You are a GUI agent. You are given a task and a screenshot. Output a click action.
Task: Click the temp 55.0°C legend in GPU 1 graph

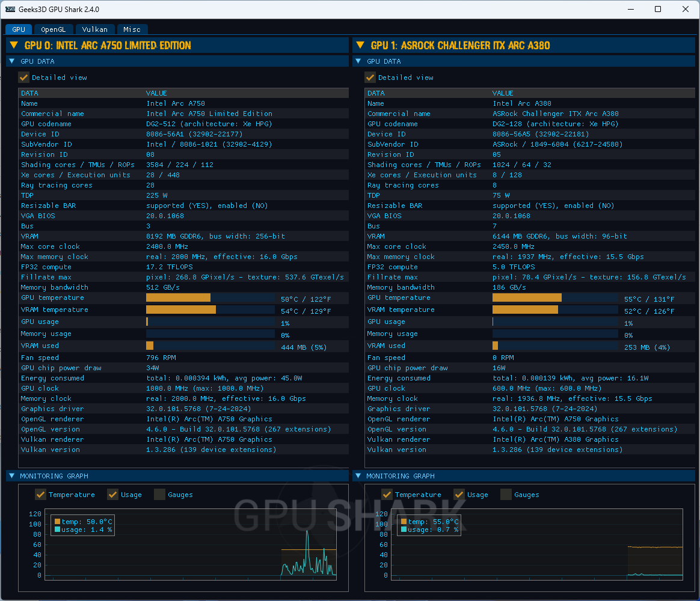coord(430,522)
